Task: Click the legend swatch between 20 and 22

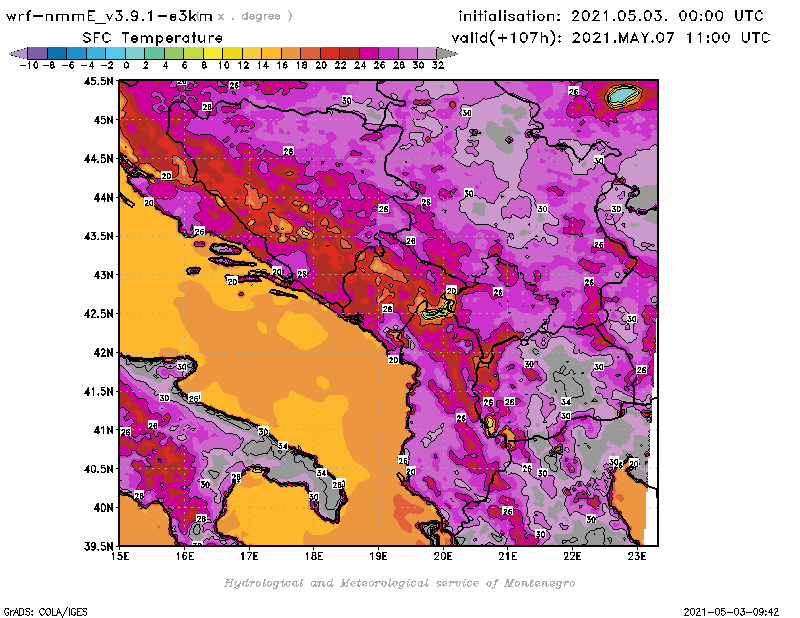Action: tap(330, 53)
